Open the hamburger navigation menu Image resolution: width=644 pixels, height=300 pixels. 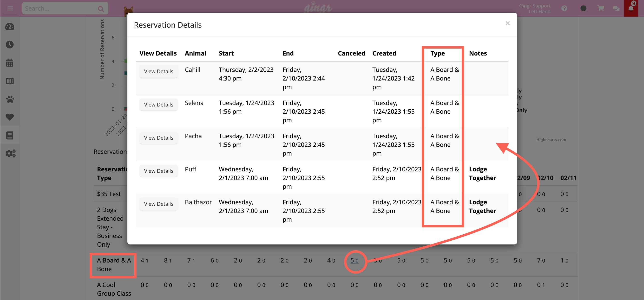click(x=10, y=8)
